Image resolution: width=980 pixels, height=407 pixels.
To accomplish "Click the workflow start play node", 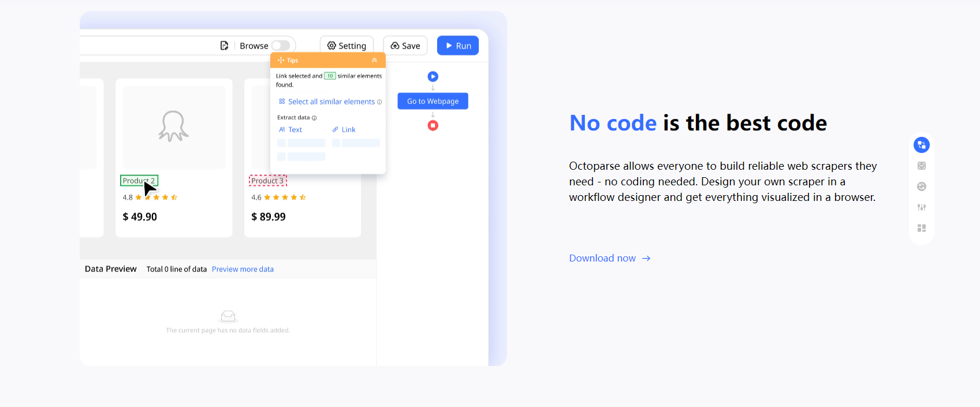I will point(433,76).
